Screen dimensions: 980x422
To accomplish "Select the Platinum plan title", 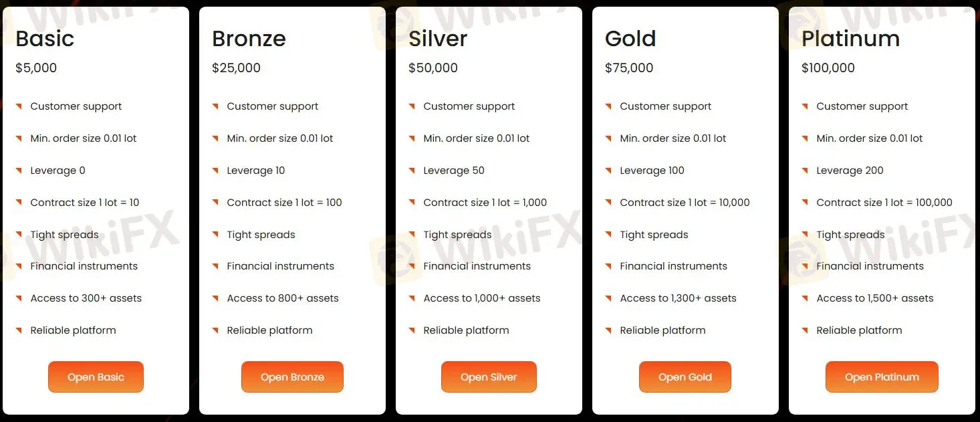I will click(x=850, y=39).
